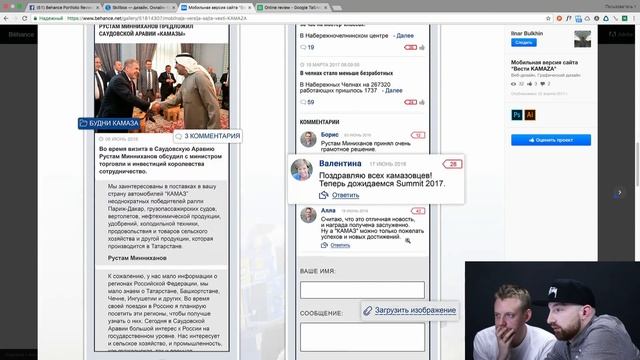The image size is (640, 360).
Task: Click Далее link after Набережночелнинском центре
Action: pyautogui.click(x=405, y=36)
